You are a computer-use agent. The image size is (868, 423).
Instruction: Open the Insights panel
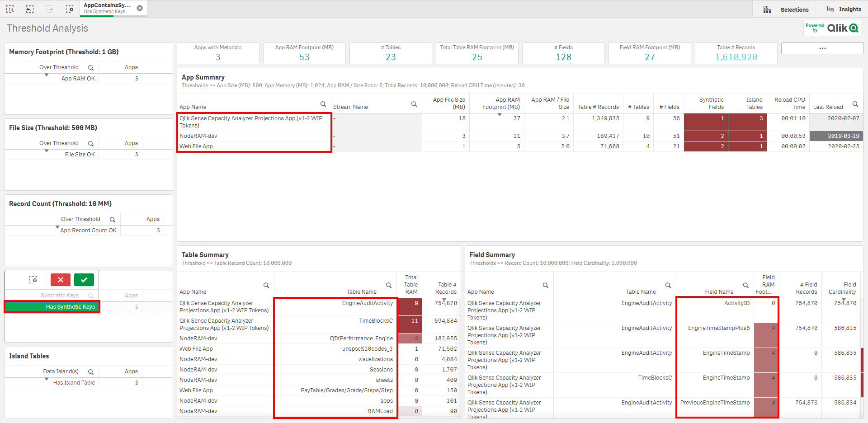point(844,9)
